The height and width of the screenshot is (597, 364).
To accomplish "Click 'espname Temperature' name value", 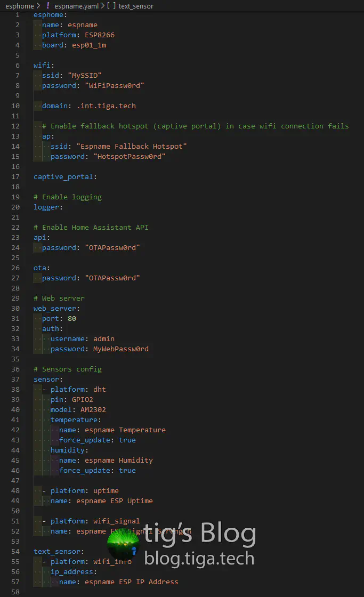I will (x=125, y=430).
